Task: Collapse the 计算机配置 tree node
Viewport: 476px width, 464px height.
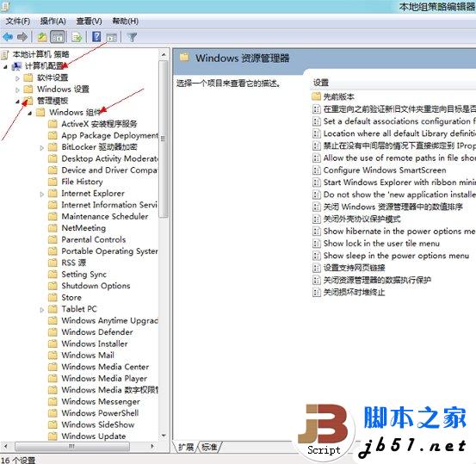Action: coord(5,66)
